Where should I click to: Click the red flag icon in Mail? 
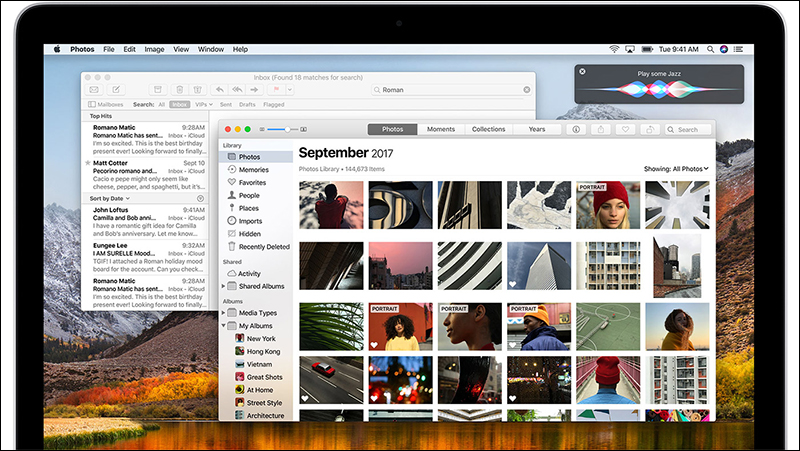click(276, 90)
